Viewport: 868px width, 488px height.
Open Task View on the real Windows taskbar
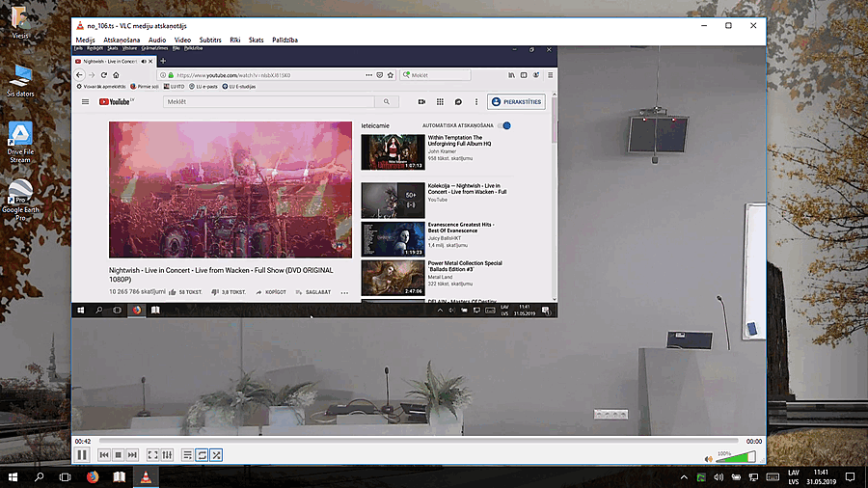(66, 477)
